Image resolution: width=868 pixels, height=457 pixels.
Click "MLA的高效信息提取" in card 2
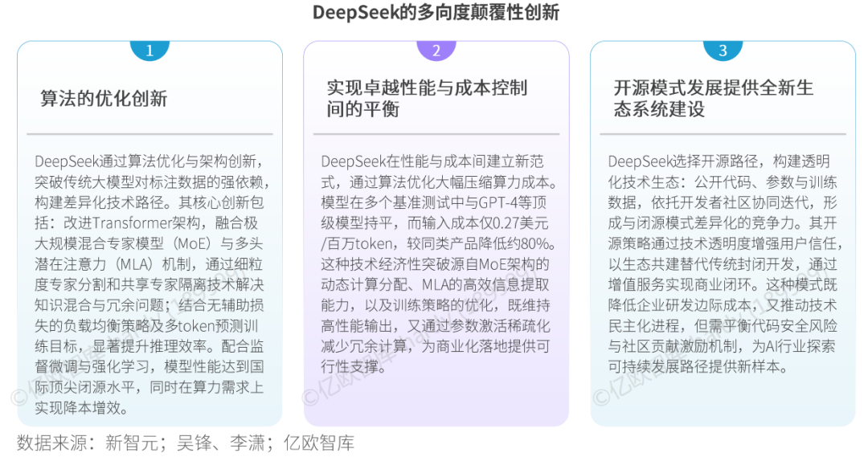[485, 284]
